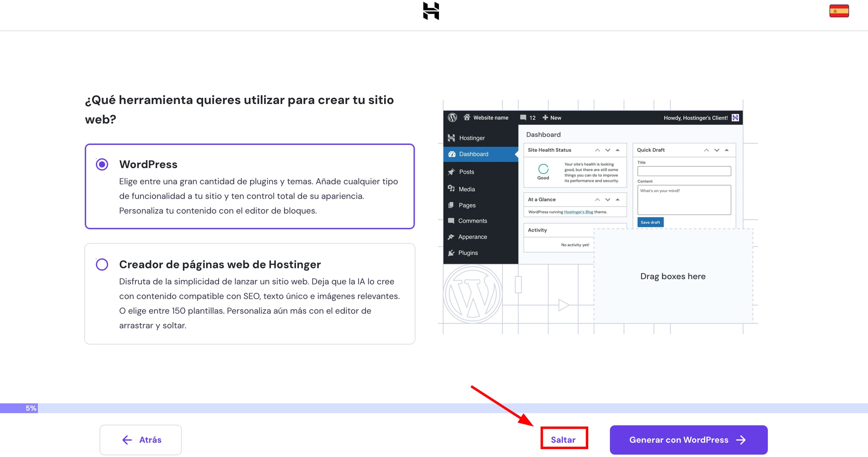Click the At a Glance up chevron
868x457 pixels.
[597, 200]
